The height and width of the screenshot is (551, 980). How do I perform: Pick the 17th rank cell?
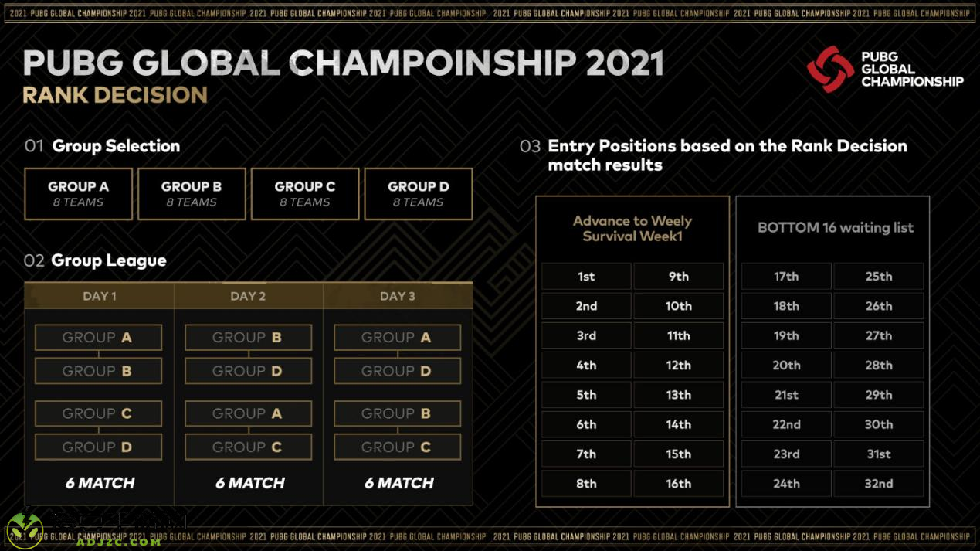coord(786,277)
